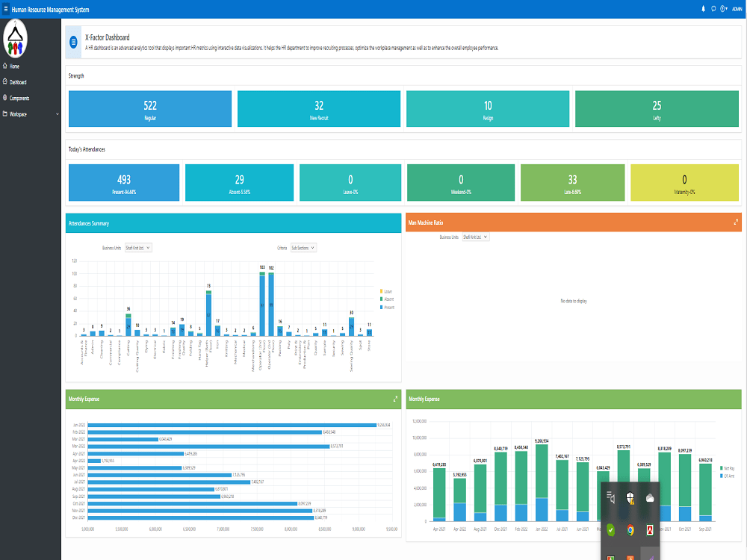Viewport: 747px width, 560px height.
Task: Open the Business Units dropdown in Attendances Summary
Action: pyautogui.click(x=137, y=247)
